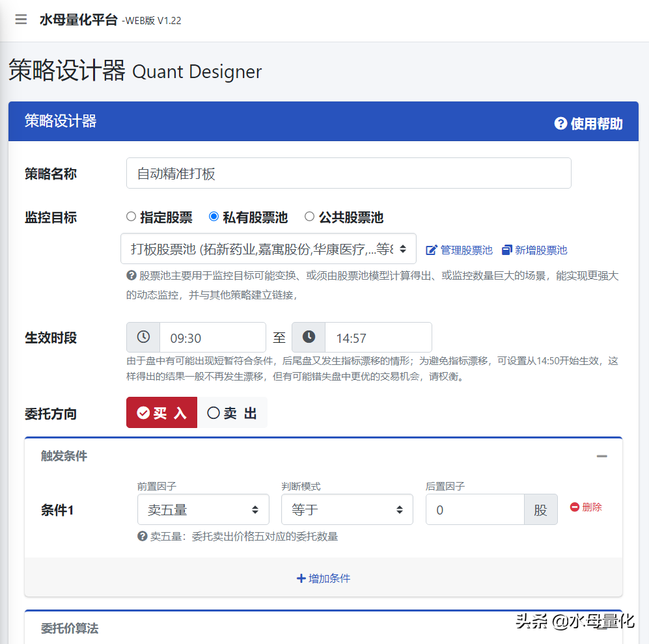
Task: Open 前置因子 卖五量 dropdown
Action: (x=203, y=509)
